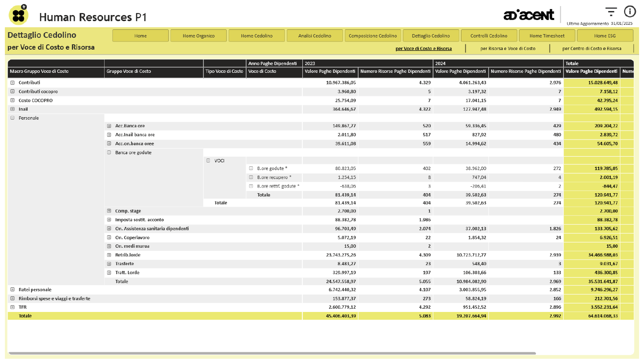Expand the Inail row
Image resolution: width=644 pixels, height=362 pixels.
coord(13,109)
